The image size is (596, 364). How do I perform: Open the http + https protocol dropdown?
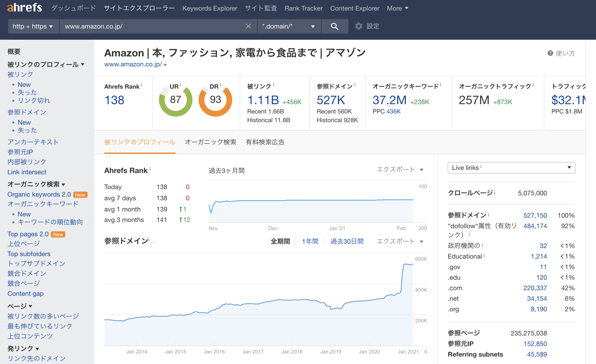click(x=33, y=26)
